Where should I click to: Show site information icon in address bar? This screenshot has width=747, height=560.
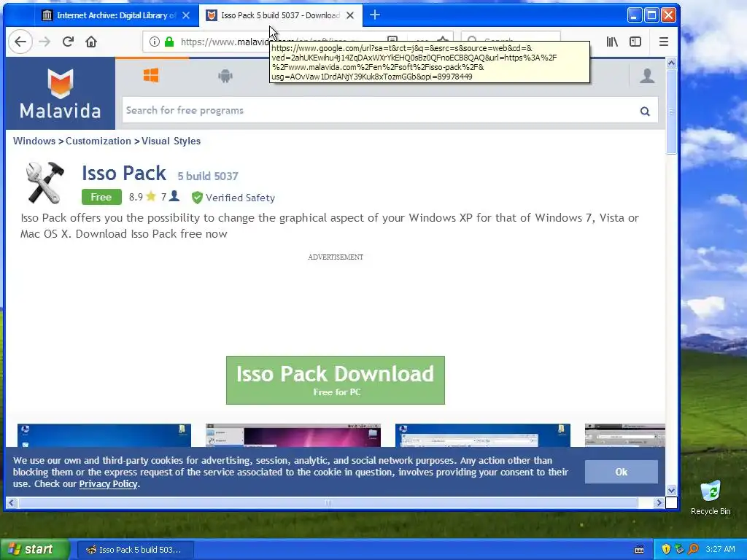click(155, 42)
